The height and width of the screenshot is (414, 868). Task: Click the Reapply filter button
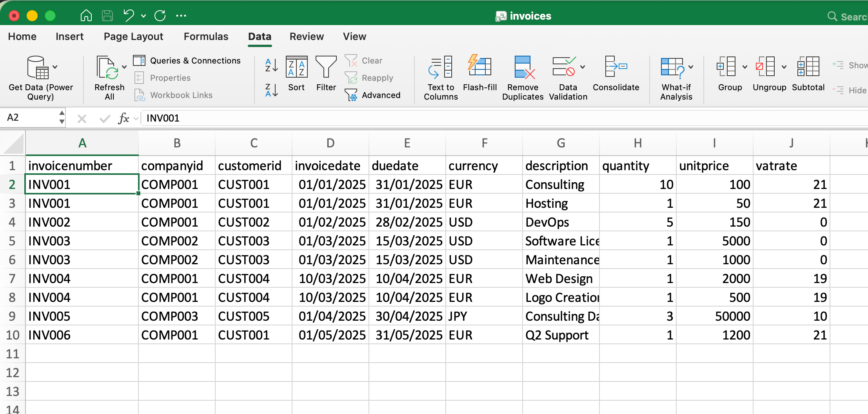click(369, 78)
